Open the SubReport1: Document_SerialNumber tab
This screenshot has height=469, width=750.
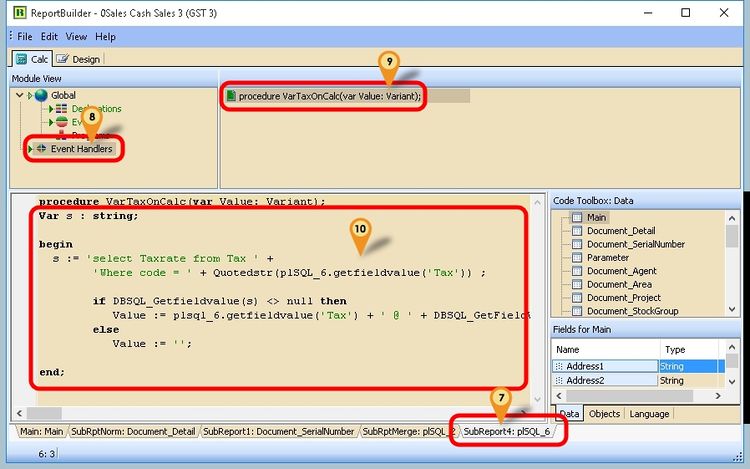pos(278,432)
